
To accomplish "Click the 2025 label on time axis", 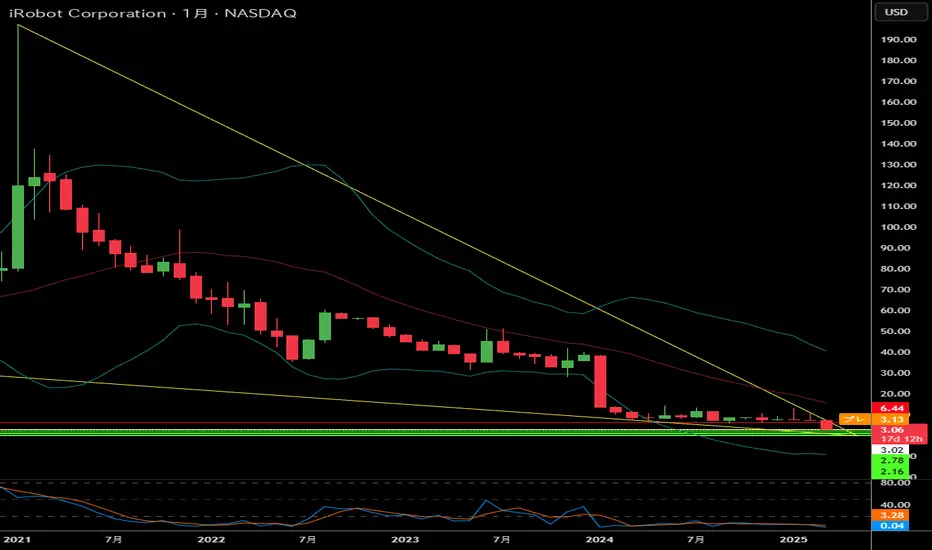I will pos(793,539).
